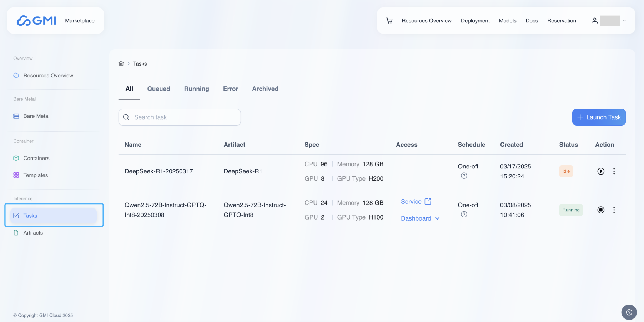Click the H100 GPU type value
The height and width of the screenshot is (322, 644).
376,217
